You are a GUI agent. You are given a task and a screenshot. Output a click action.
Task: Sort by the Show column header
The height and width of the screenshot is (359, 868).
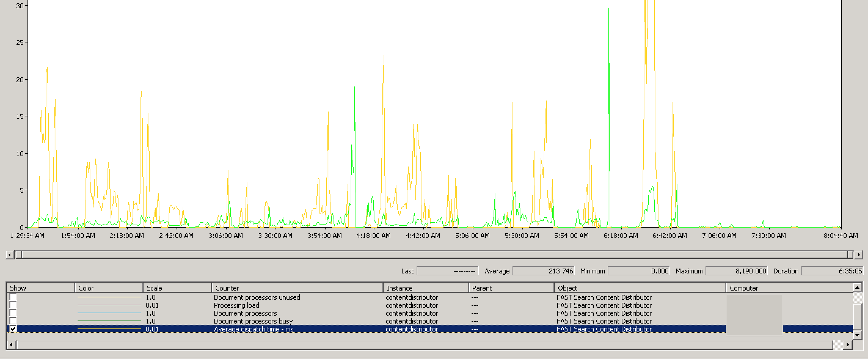click(40, 288)
